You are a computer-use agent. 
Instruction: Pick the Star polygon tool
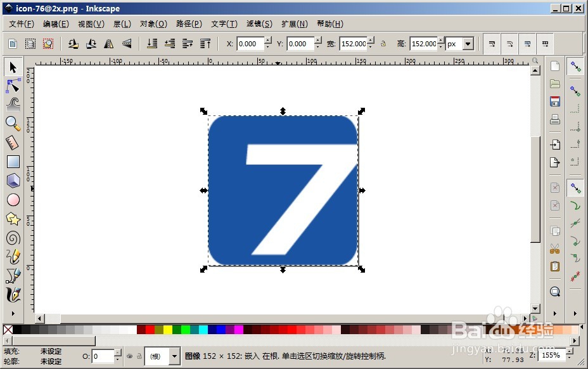13,219
